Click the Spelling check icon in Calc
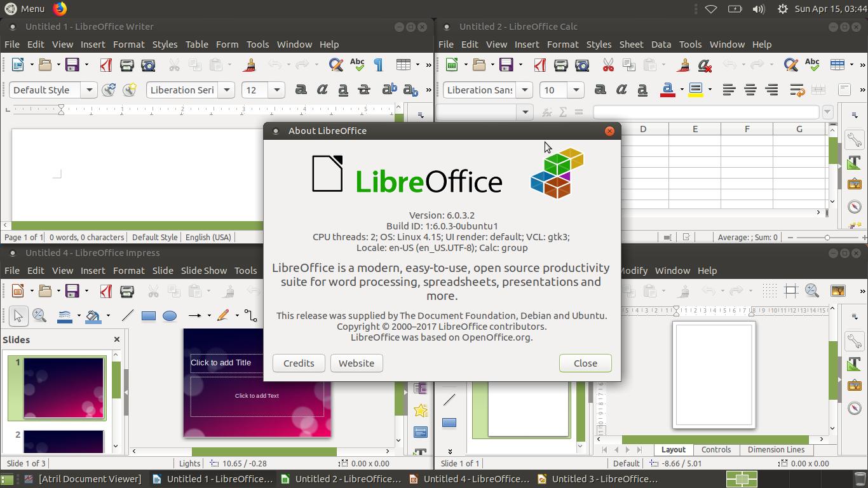This screenshot has width=868, height=488. pos(813,65)
